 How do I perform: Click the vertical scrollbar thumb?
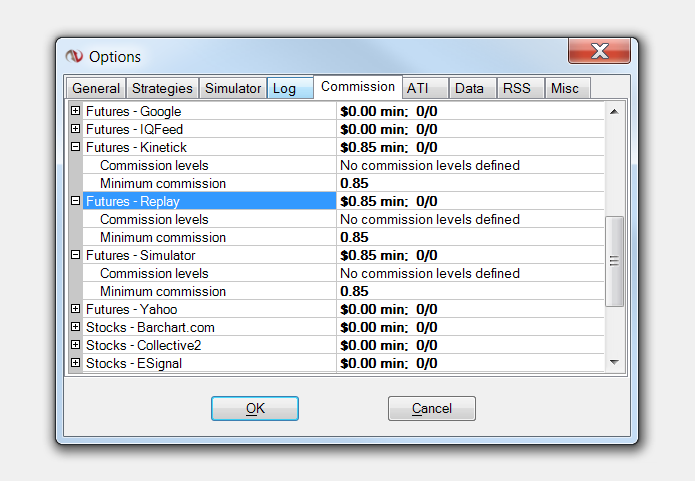pos(614,261)
